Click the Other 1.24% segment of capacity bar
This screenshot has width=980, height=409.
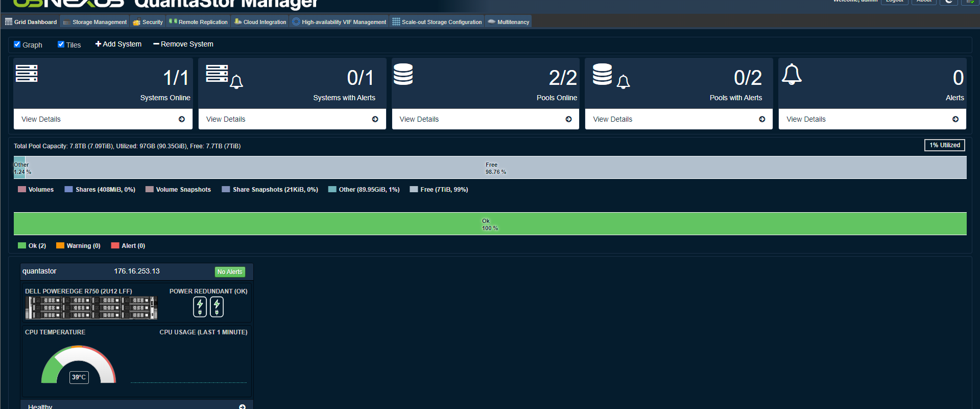pyautogui.click(x=19, y=168)
